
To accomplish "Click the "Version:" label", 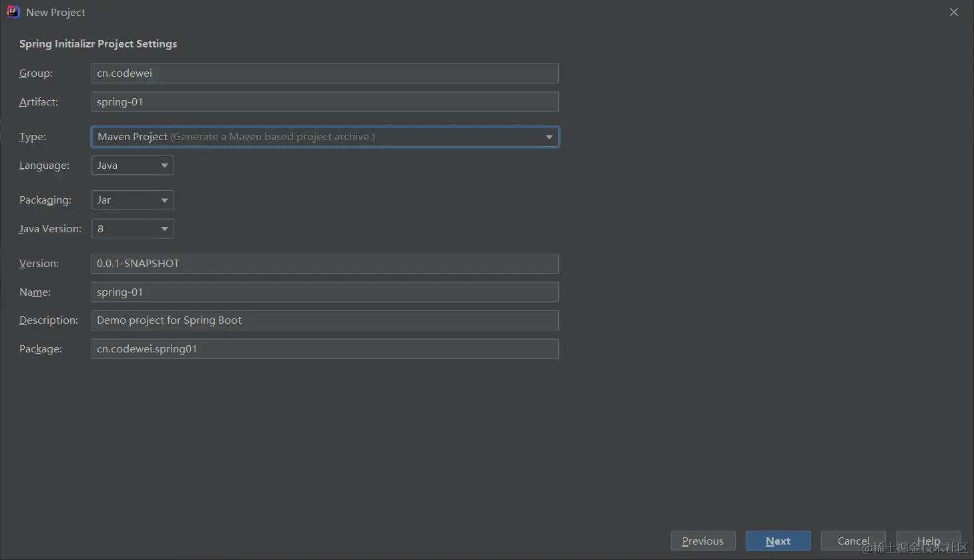I will (39, 264).
